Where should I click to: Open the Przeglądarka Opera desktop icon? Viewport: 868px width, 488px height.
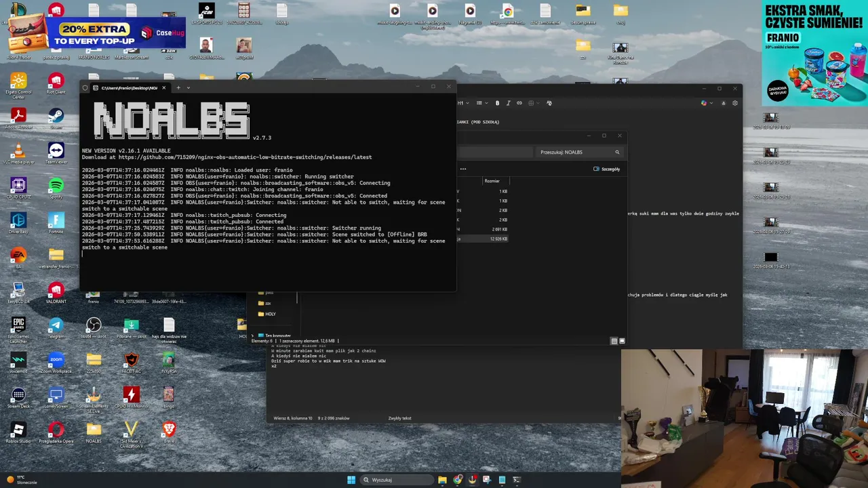coord(56,433)
